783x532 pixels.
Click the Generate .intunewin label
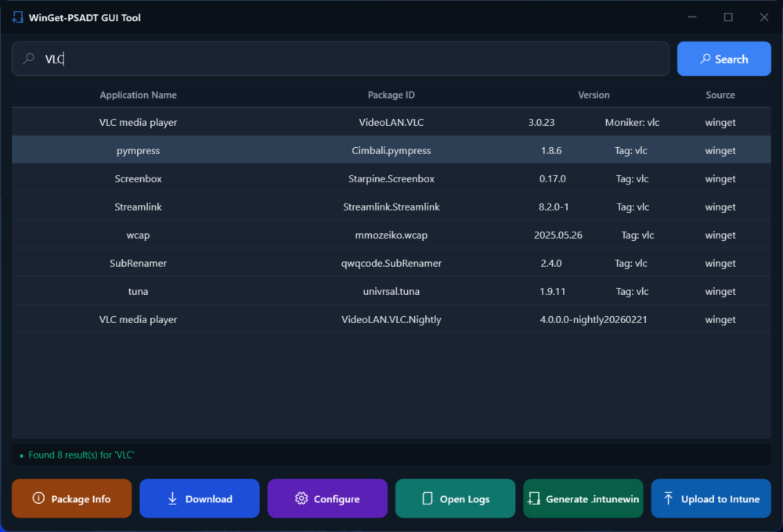point(592,499)
